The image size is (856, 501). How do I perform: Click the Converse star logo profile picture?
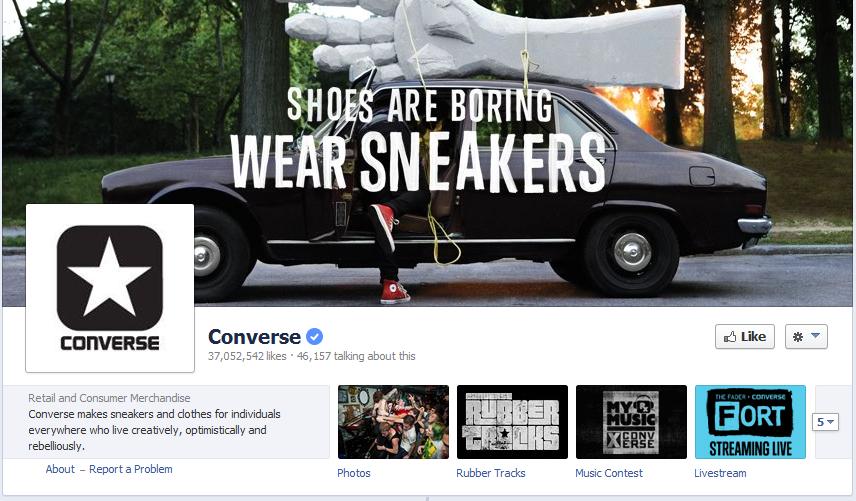pos(110,288)
